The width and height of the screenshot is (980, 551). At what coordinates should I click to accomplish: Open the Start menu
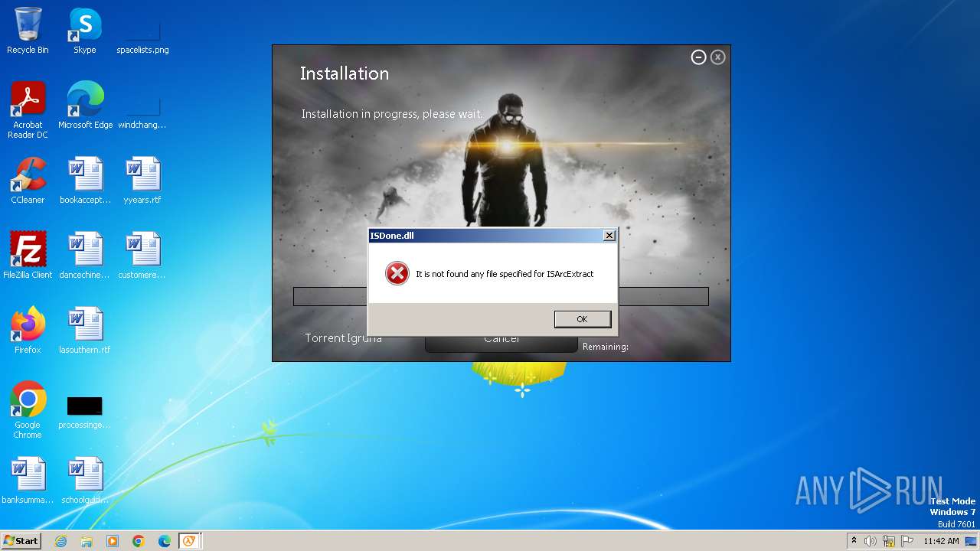click(21, 540)
